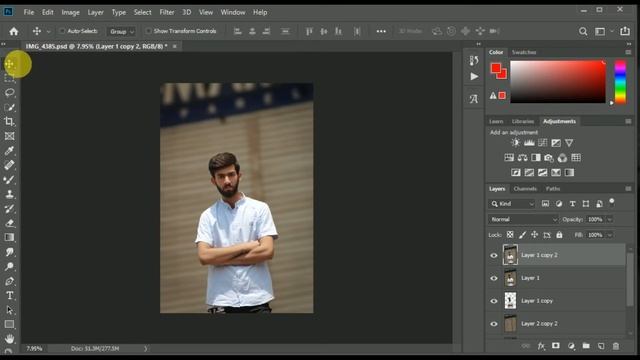Screen dimensions: 640x360
Task: Select the Clone Stamp tool
Action: pyautogui.click(x=9, y=194)
